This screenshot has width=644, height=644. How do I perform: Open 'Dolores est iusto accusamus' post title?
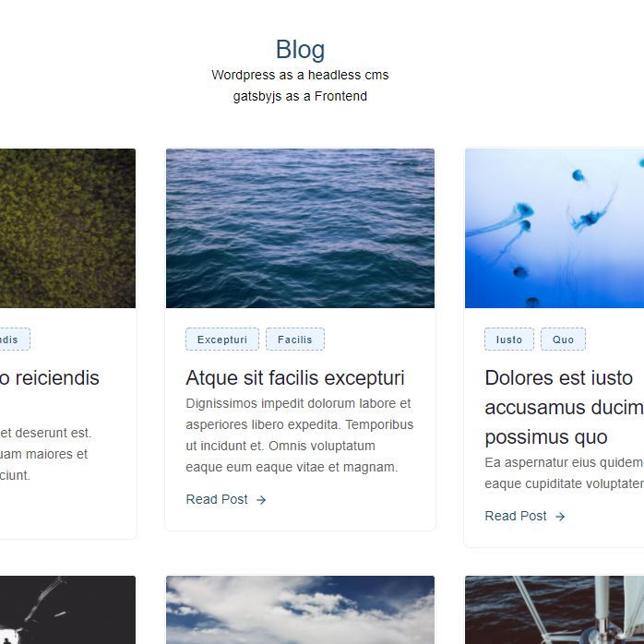pyautogui.click(x=565, y=407)
